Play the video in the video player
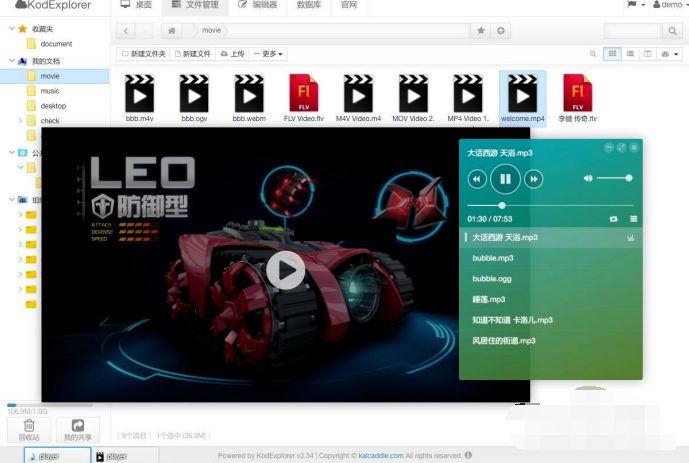 point(286,270)
